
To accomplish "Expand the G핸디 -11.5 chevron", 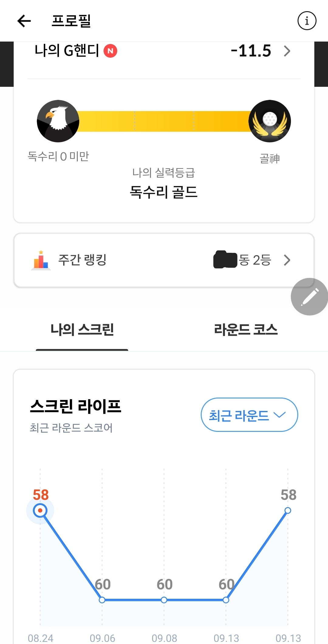I will [287, 51].
